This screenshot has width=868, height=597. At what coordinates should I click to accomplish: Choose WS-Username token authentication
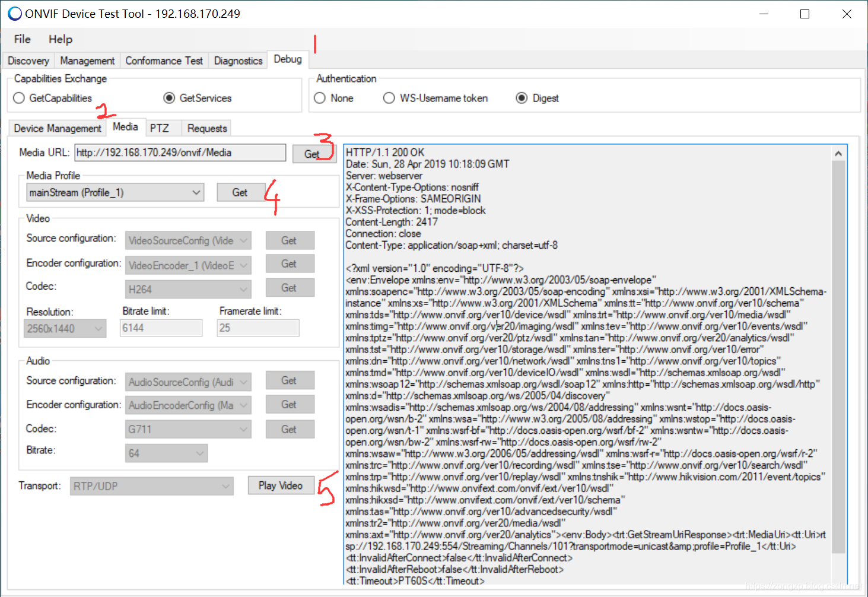(435, 98)
